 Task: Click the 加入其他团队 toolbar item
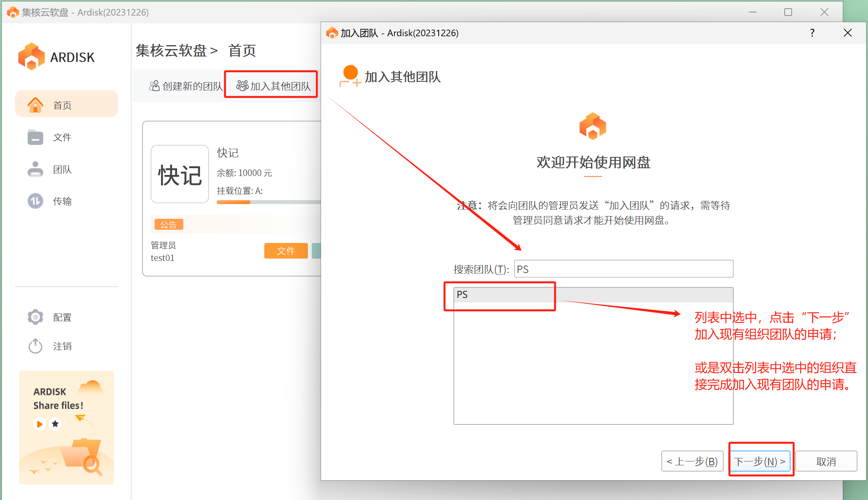273,86
